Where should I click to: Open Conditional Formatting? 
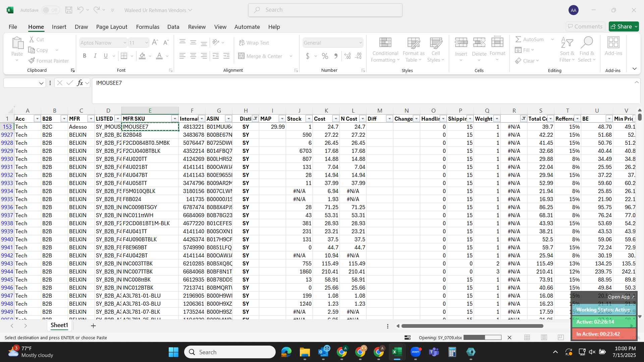pyautogui.click(x=385, y=49)
